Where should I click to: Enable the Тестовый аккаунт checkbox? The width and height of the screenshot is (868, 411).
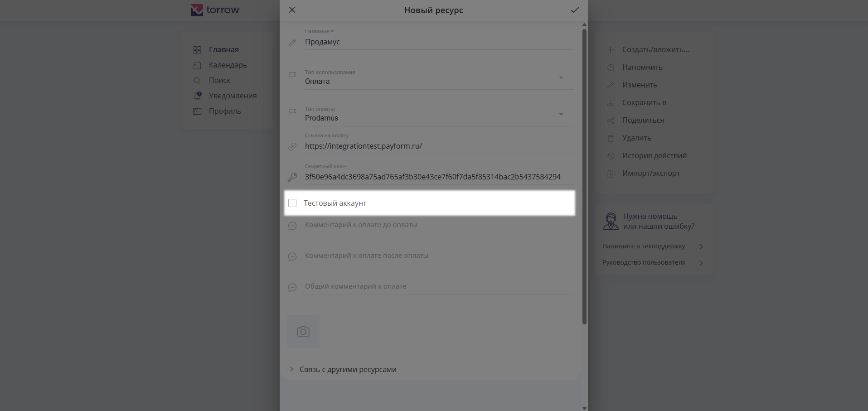click(x=293, y=203)
